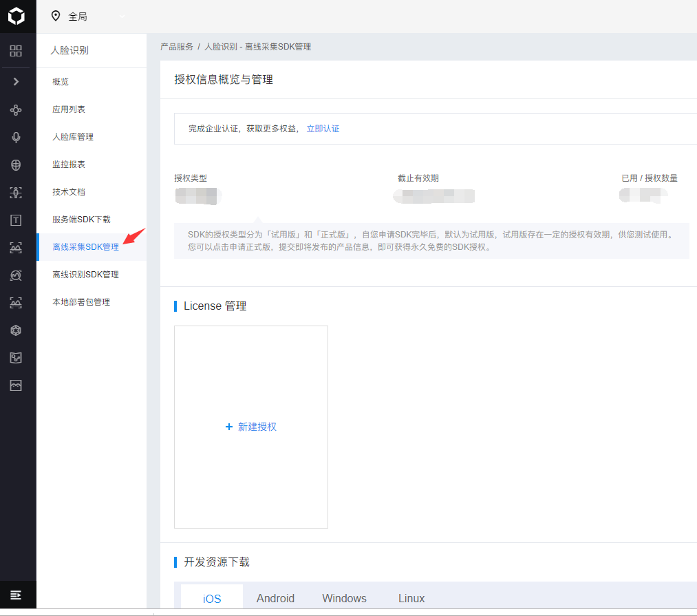Click the 新建授权 plus button
This screenshot has width=697, height=616.
click(251, 427)
